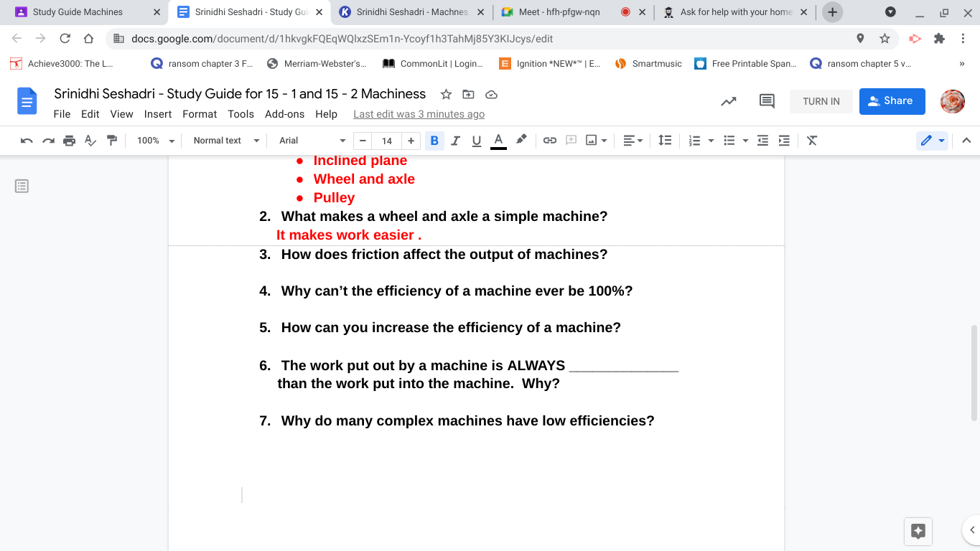Star this document
Image resolution: width=980 pixels, height=551 pixels.
click(x=446, y=95)
